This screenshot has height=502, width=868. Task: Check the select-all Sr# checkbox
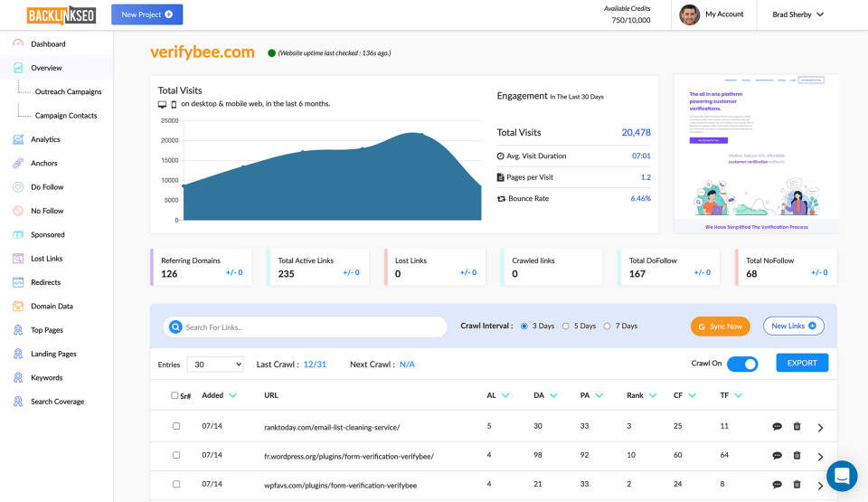point(175,395)
